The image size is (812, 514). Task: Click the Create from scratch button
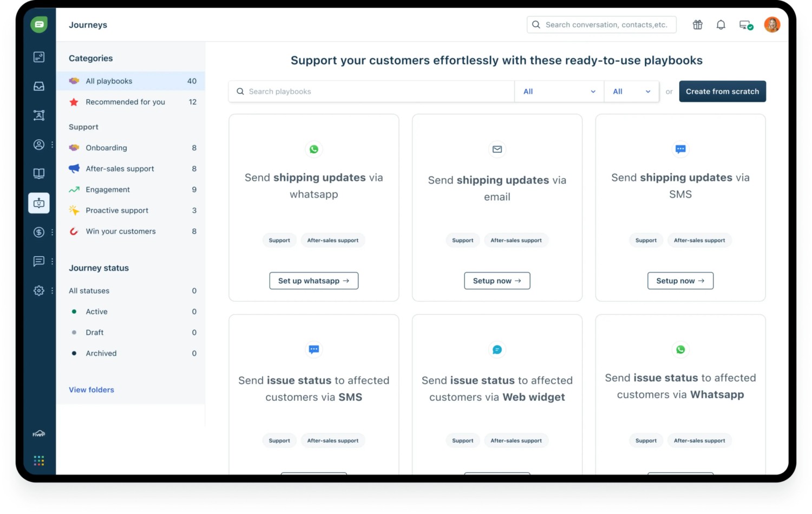tap(722, 92)
